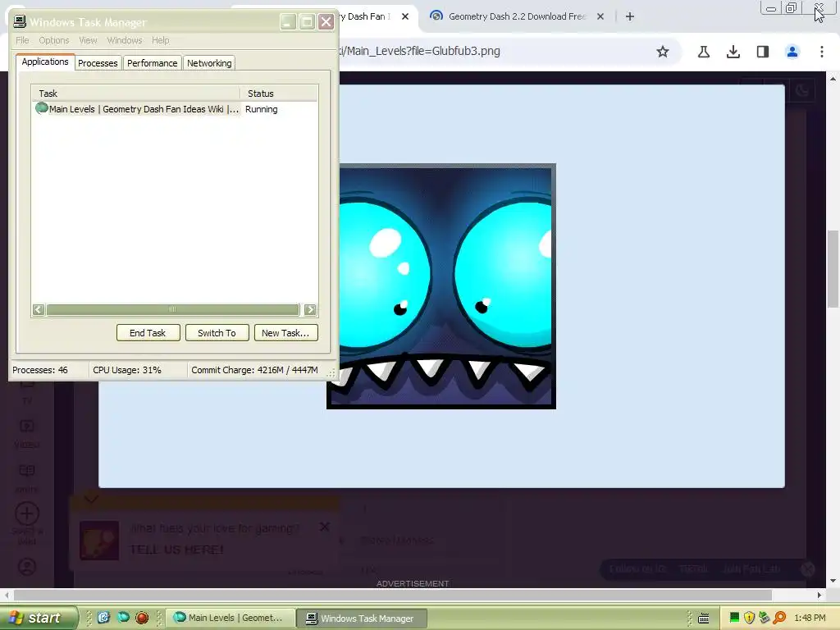Open the File menu in Task Manager
This screenshot has height=630, width=840.
22,40
